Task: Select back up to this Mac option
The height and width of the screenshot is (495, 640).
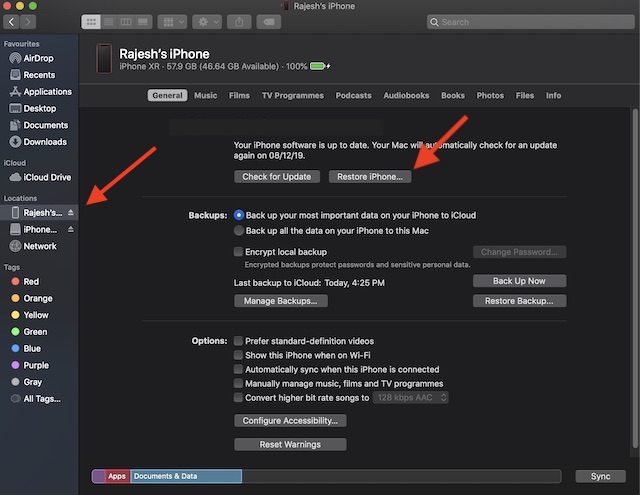Action: (x=239, y=231)
